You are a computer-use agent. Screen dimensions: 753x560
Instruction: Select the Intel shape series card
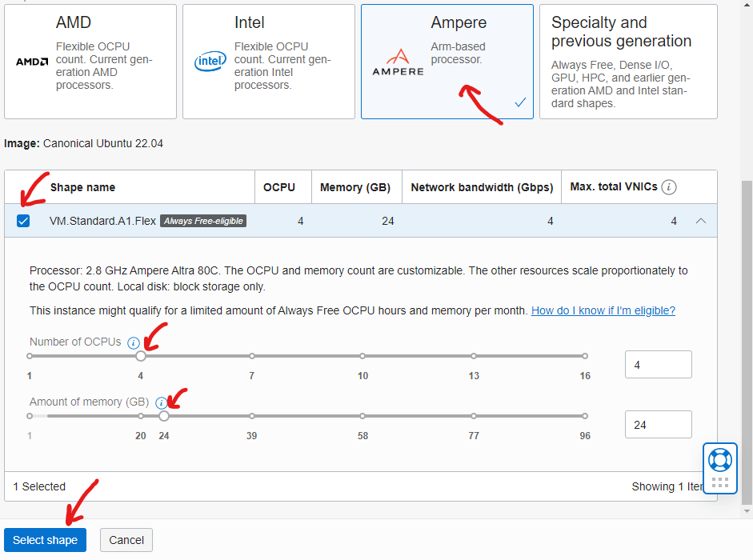(268, 62)
